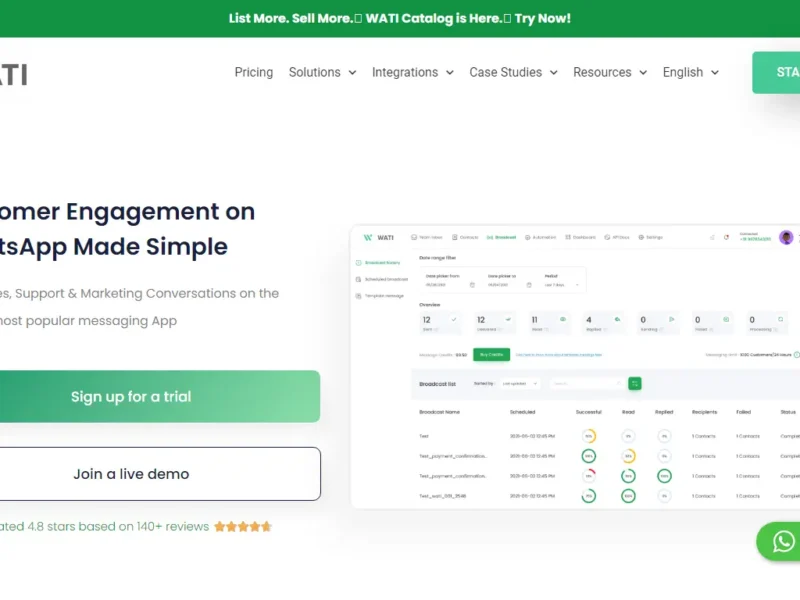Switch to Broadcast tab in dashboard preview

502,237
